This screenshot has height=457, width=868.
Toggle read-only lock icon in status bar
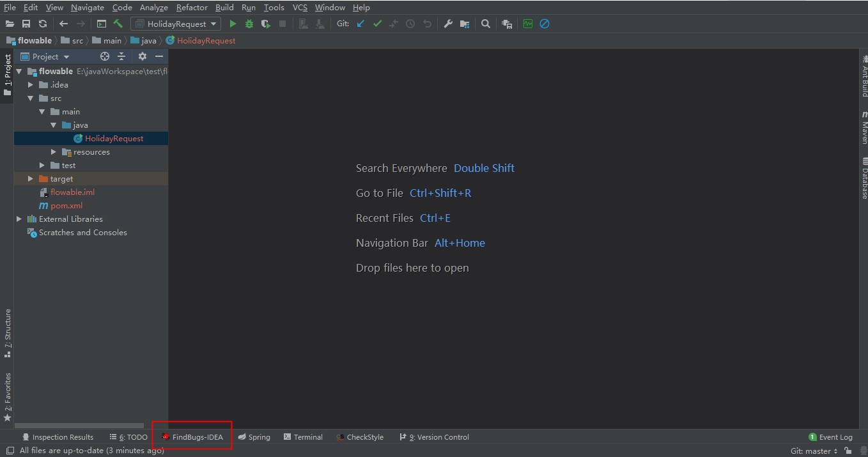pyautogui.click(x=848, y=451)
